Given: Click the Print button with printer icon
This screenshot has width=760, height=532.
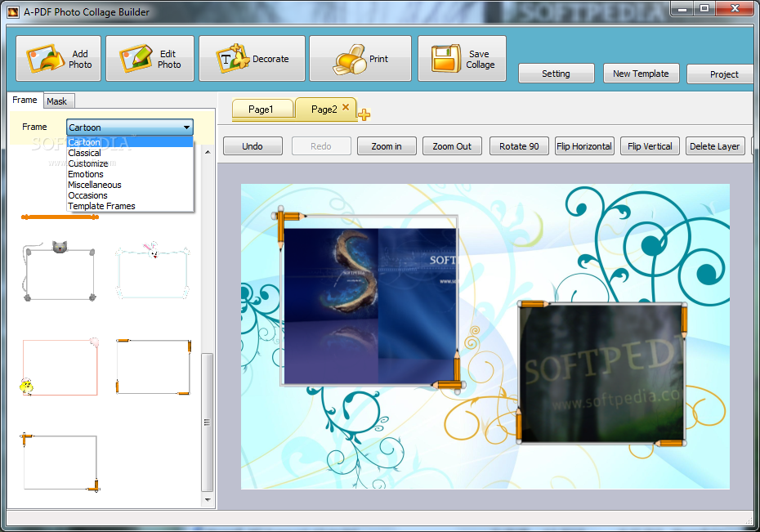Looking at the screenshot, I should [360, 59].
